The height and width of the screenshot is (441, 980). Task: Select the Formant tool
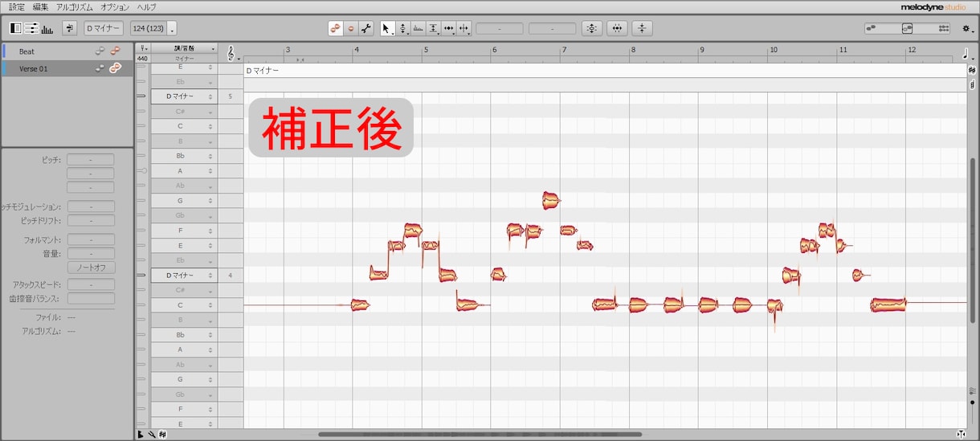click(418, 28)
